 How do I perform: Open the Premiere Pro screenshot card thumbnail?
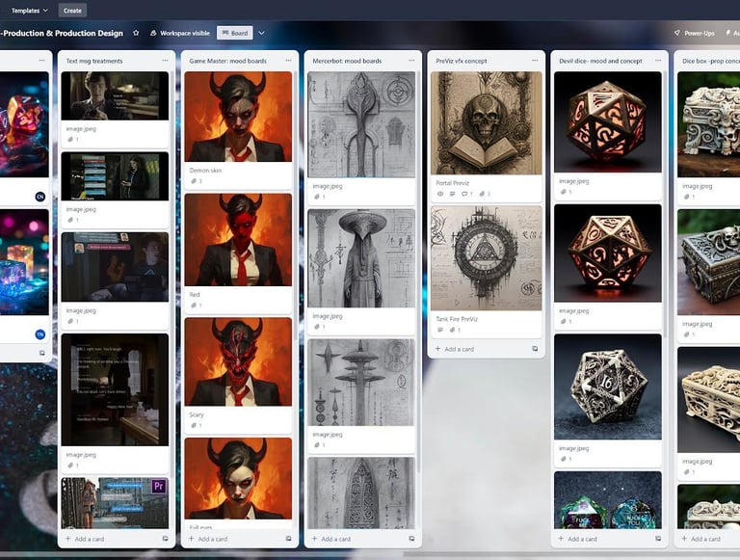pyautogui.click(x=115, y=503)
